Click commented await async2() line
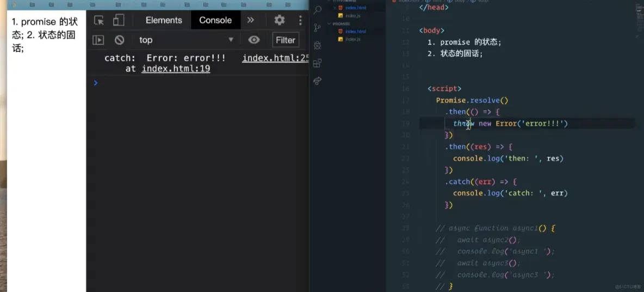Viewport: 644px width, 292px height. click(x=479, y=240)
